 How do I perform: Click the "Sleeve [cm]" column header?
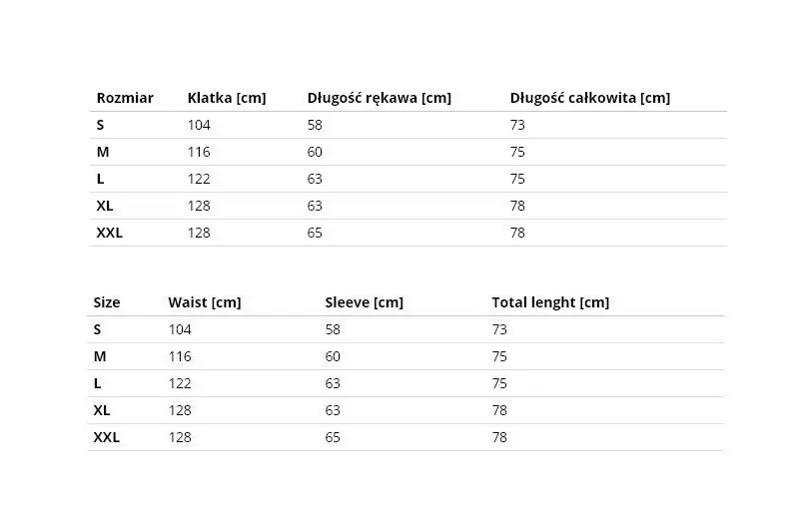[364, 302]
